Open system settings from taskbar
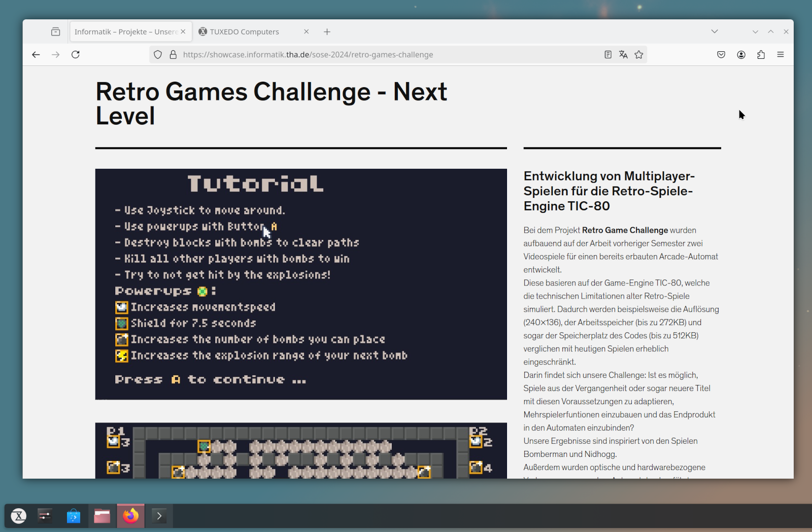The image size is (812, 532). pos(45,516)
